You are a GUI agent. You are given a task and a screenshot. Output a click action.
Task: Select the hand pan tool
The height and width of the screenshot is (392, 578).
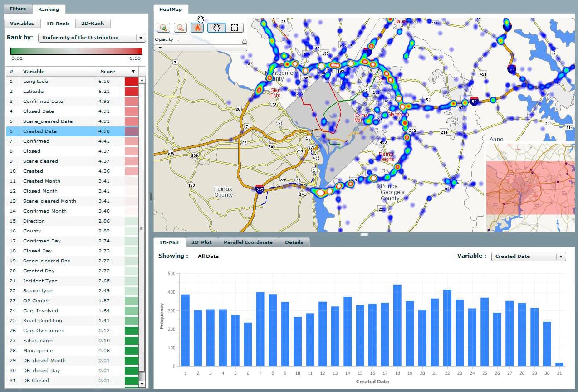(216, 28)
